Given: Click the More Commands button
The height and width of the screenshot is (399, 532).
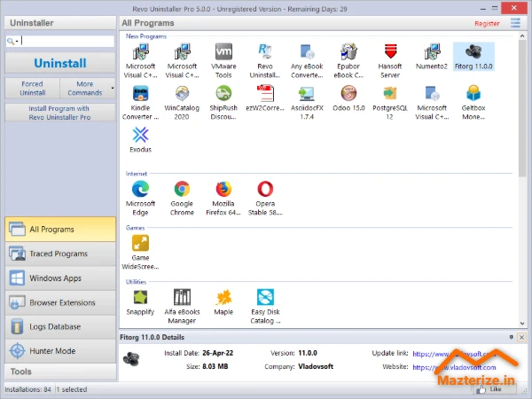Looking at the screenshot, I should tap(85, 88).
